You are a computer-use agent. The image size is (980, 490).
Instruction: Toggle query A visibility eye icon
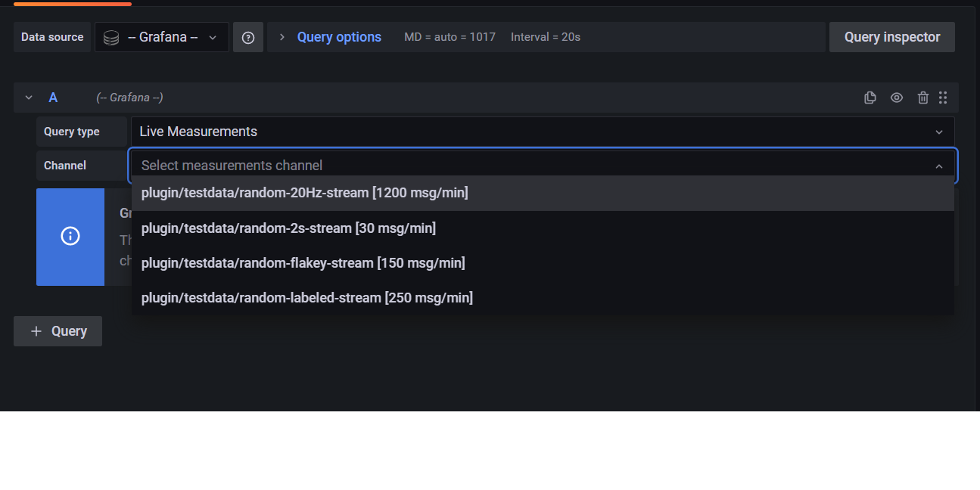897,98
